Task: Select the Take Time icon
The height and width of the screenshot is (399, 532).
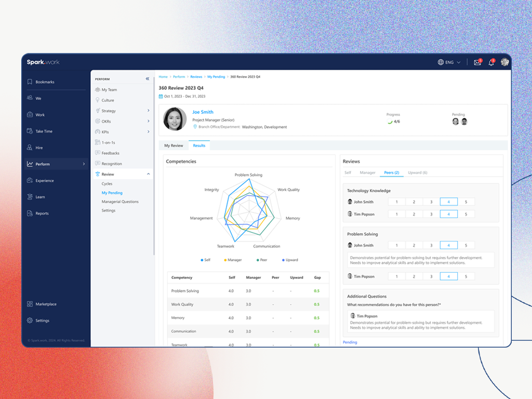Action: coord(30,131)
